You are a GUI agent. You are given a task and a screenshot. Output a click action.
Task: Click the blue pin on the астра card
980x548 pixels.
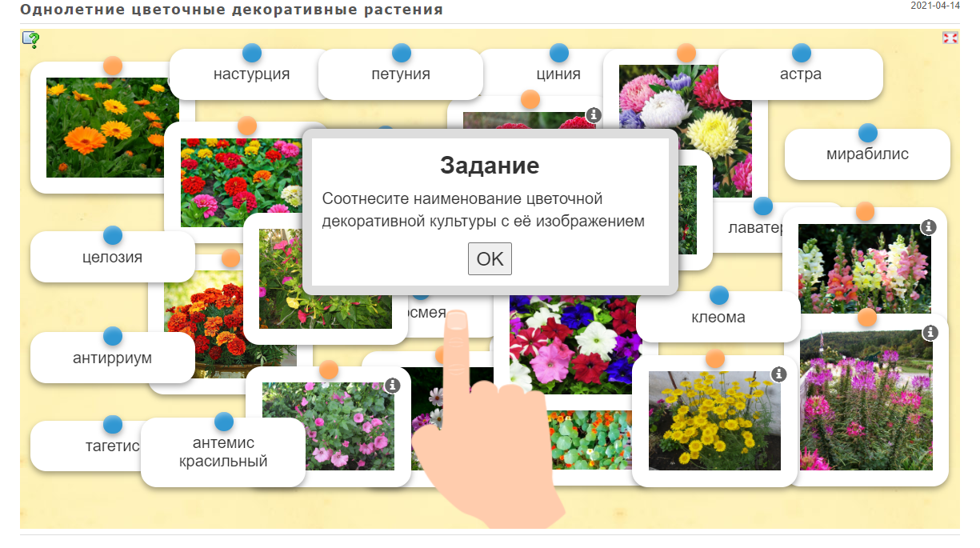click(x=802, y=53)
